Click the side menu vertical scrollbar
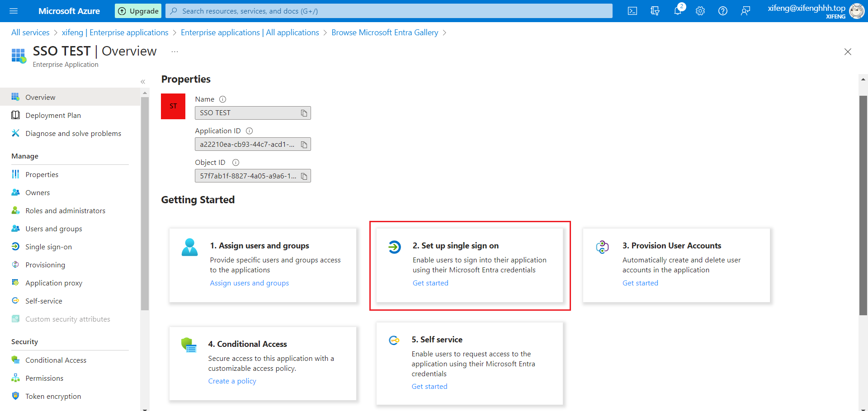The width and height of the screenshot is (868, 411). [x=145, y=203]
